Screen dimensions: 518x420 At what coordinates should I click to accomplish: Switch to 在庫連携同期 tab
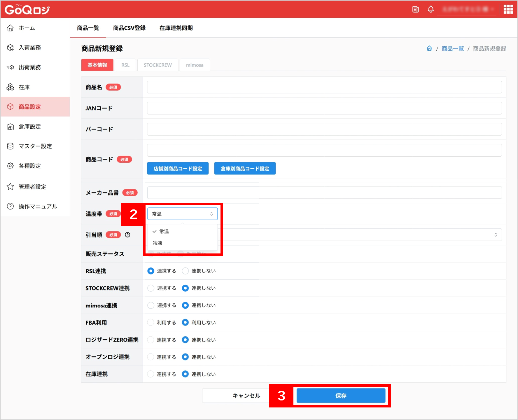[176, 28]
